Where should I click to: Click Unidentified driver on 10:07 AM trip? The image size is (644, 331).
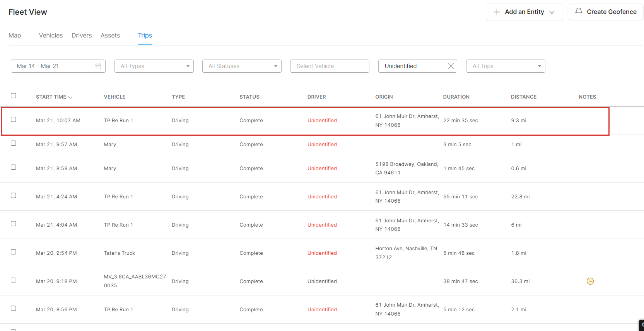point(322,121)
